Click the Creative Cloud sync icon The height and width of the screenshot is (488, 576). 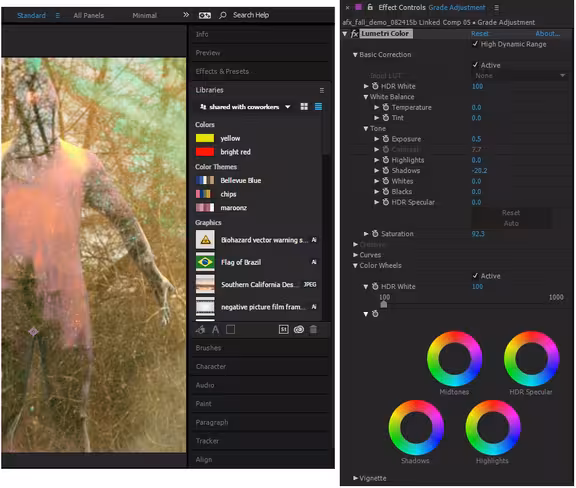click(299, 330)
